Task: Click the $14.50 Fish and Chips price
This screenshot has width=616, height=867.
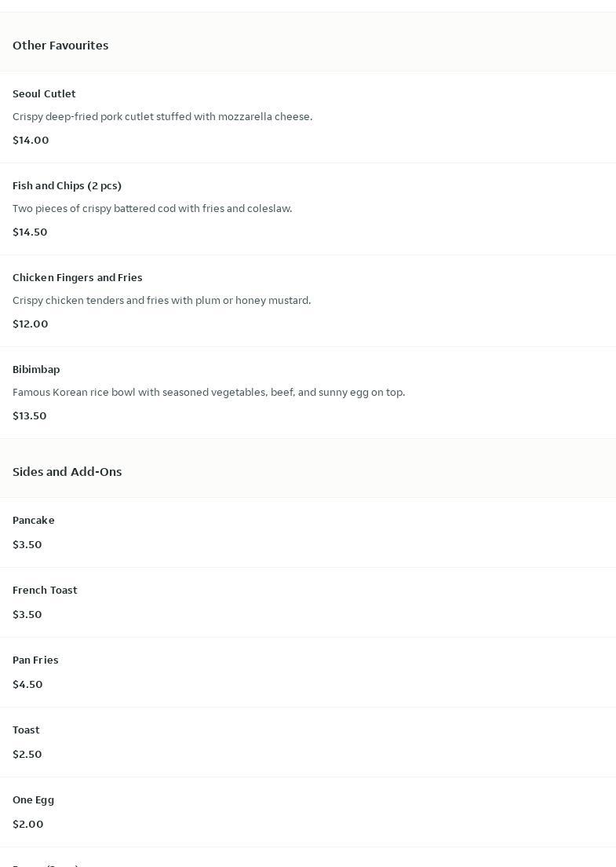Action: pyautogui.click(x=30, y=232)
